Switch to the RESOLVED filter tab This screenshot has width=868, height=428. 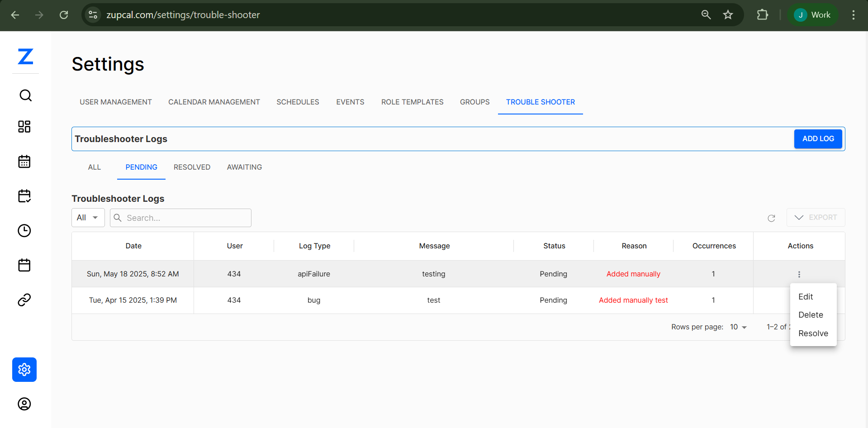click(x=192, y=167)
